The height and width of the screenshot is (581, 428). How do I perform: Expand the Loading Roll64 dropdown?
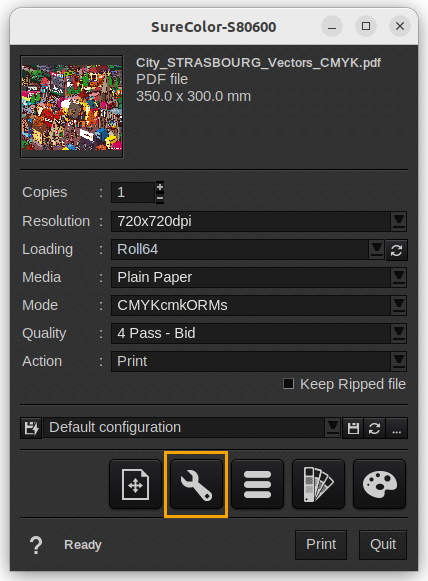coord(377,249)
